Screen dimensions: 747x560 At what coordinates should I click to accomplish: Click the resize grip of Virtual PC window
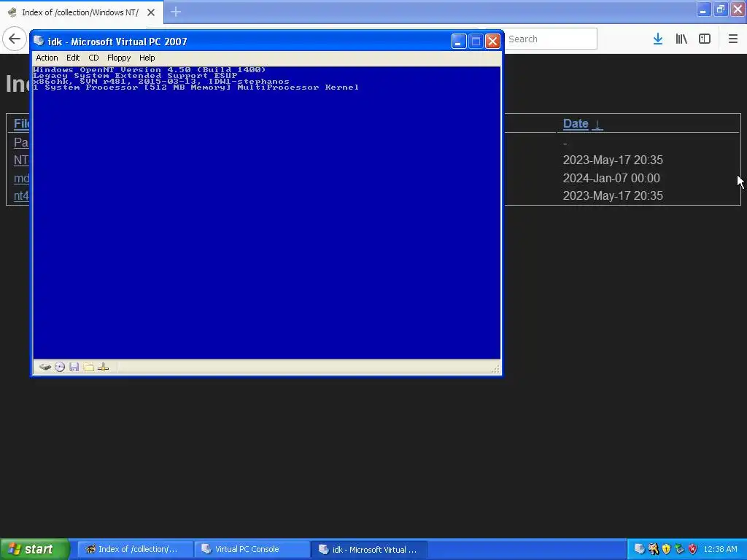(496, 369)
